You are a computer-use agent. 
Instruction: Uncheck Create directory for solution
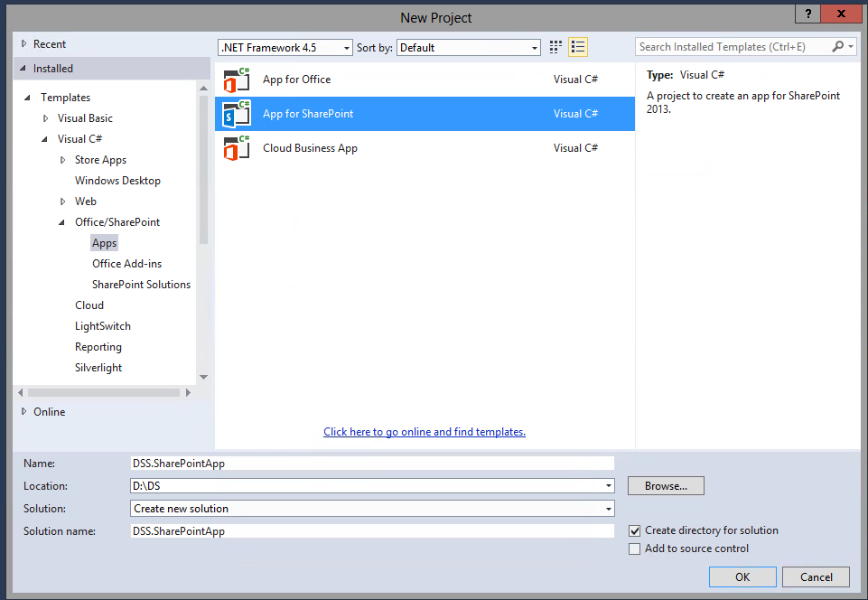point(634,530)
